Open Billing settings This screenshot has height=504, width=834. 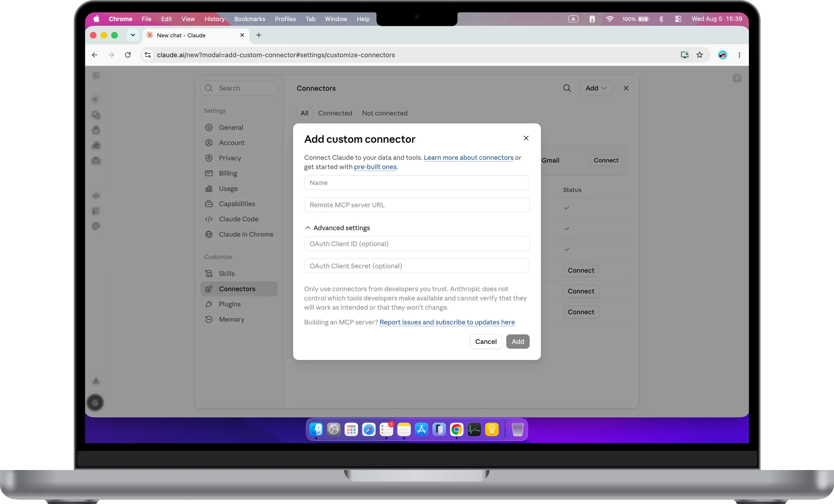click(239, 173)
